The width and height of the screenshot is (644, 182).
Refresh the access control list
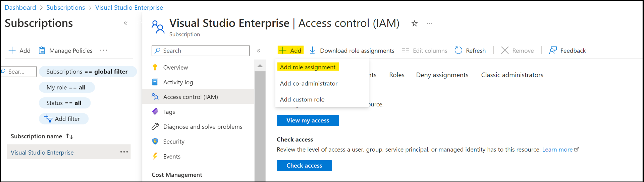click(470, 51)
